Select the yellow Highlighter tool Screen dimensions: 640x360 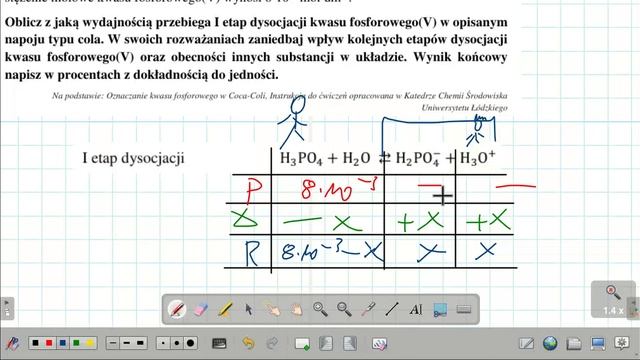click(225, 309)
